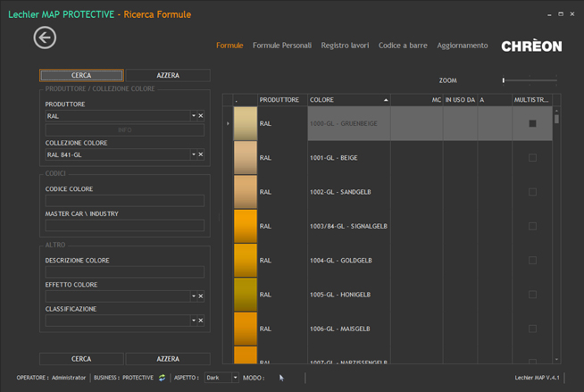Screen dimensions: 584x392
Task: Toggle Multistrato checkbox for 1006-GL Maisgelb
Action: (x=532, y=329)
